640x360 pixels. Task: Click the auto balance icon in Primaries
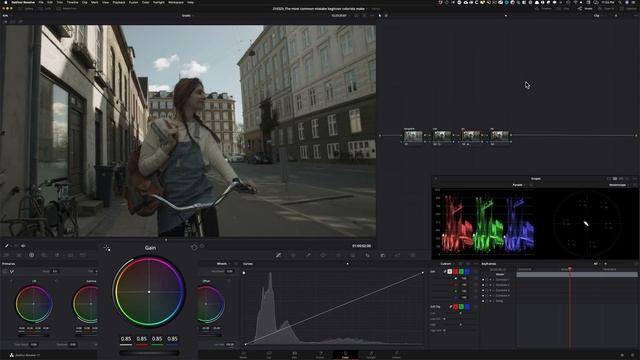click(x=5, y=271)
